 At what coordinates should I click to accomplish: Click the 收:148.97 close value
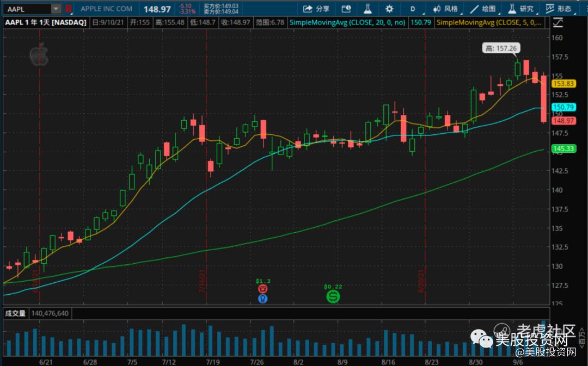pos(236,22)
